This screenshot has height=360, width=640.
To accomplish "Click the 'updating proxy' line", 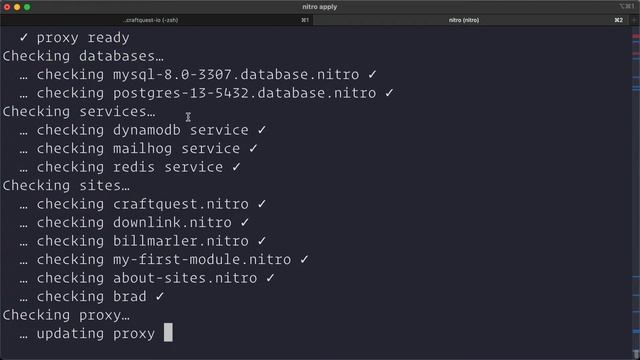I will [x=87, y=333].
